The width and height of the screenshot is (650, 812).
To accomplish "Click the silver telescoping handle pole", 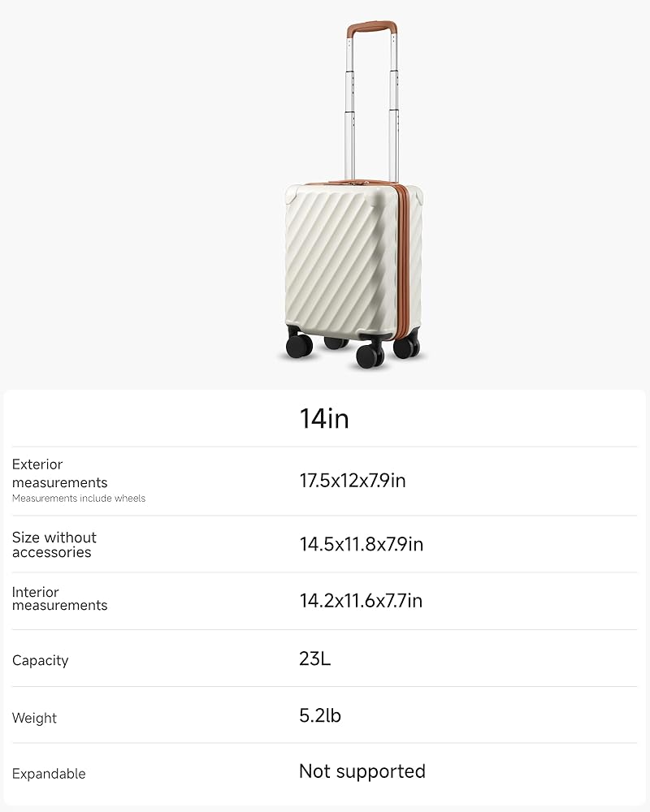I will 352,106.
